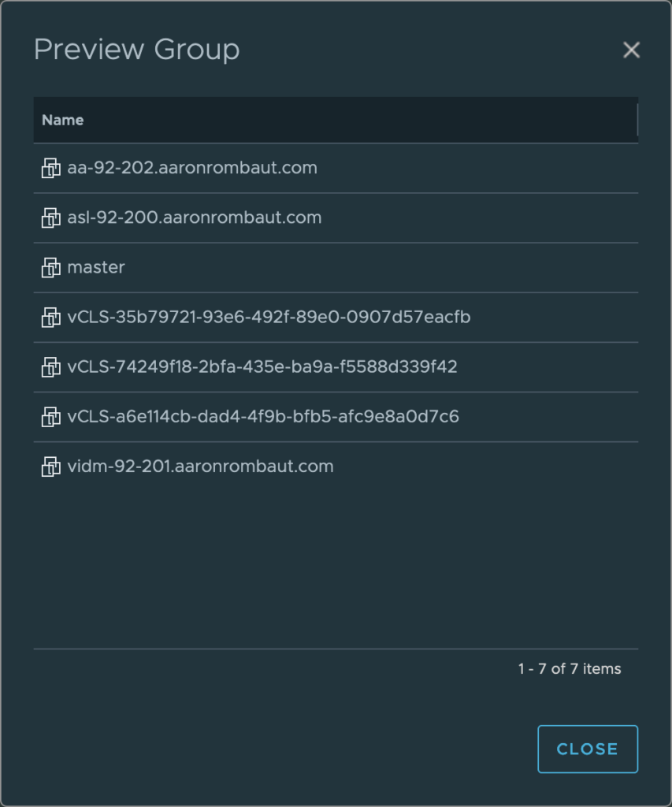
Task: Click the VM icon for vidm-92-201.aaronrombaut.com
Action: tap(50, 467)
